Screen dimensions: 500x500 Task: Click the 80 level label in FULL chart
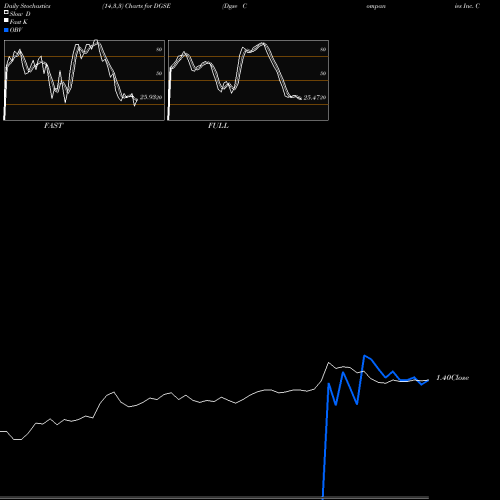[x=323, y=49]
